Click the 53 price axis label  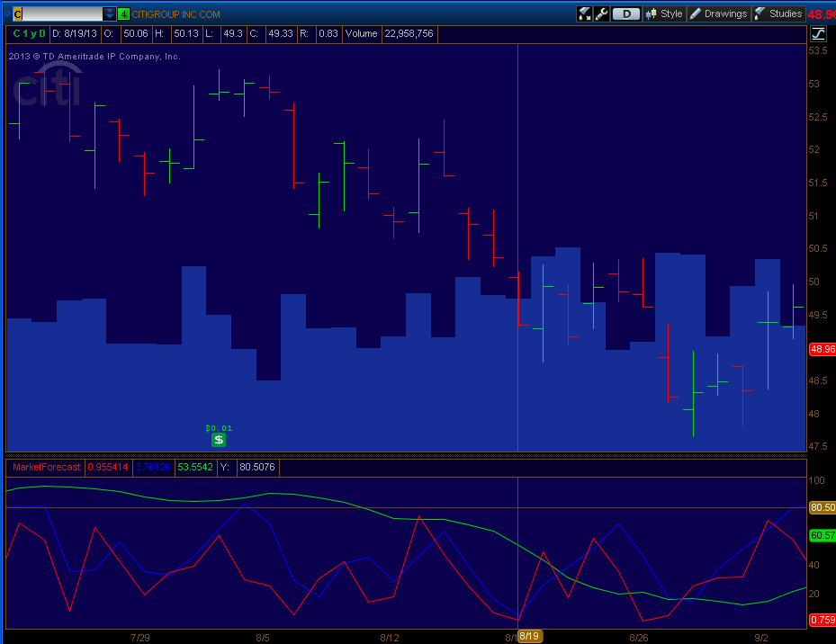pos(814,85)
